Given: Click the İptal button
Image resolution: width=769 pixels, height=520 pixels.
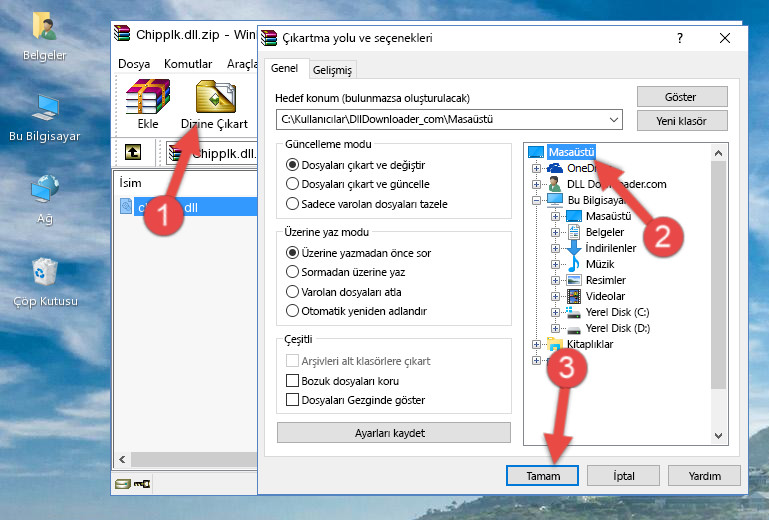Looking at the screenshot, I should (623, 476).
